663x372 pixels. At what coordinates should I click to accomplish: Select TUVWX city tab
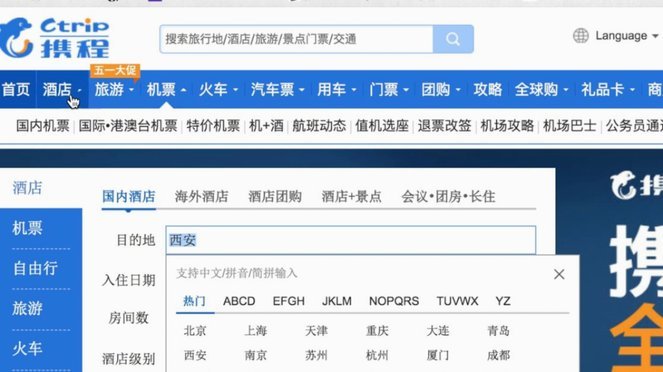click(458, 301)
